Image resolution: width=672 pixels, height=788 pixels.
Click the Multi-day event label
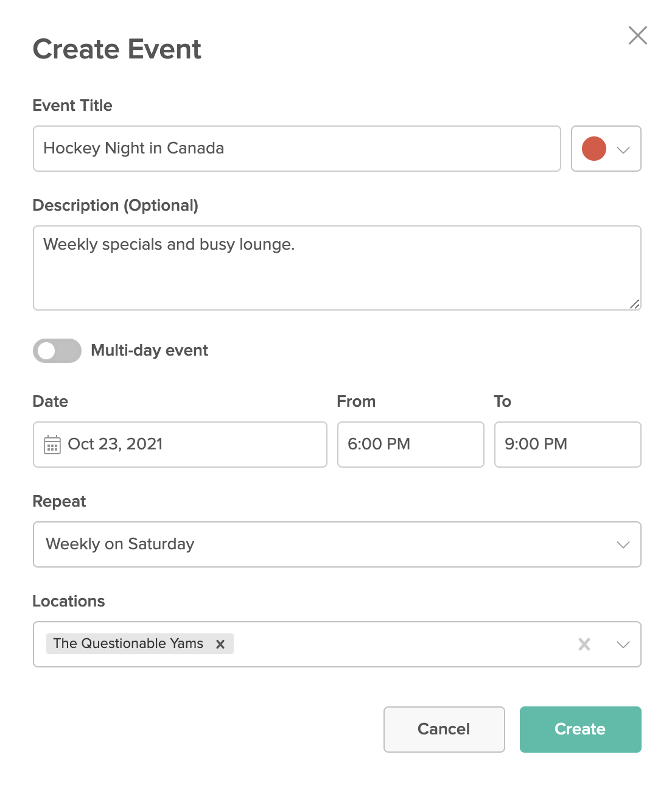pyautogui.click(x=150, y=350)
